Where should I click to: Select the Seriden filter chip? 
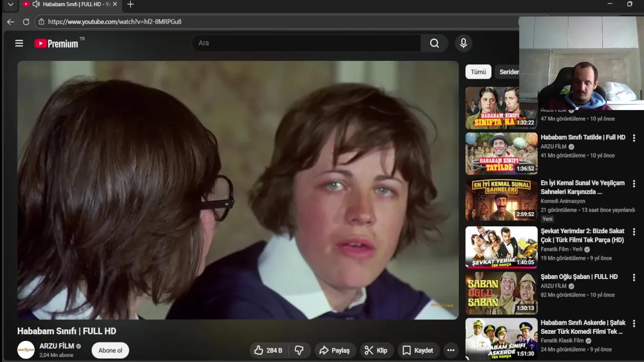507,72
